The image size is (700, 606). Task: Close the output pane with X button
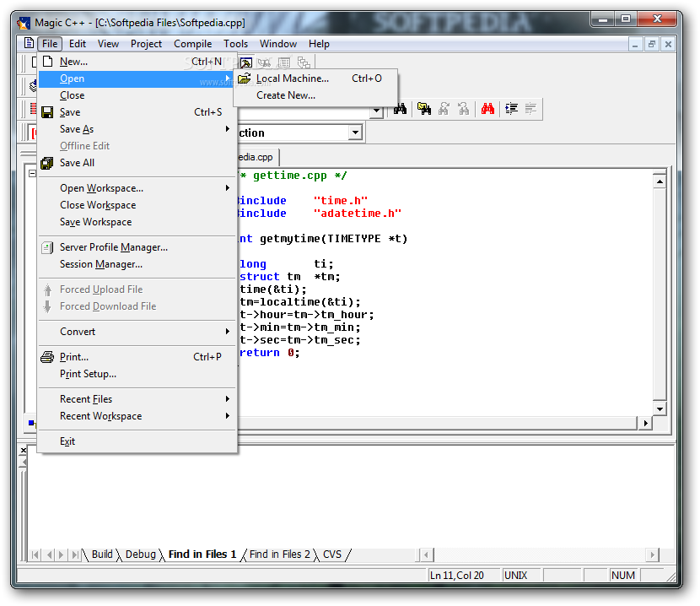(x=24, y=451)
